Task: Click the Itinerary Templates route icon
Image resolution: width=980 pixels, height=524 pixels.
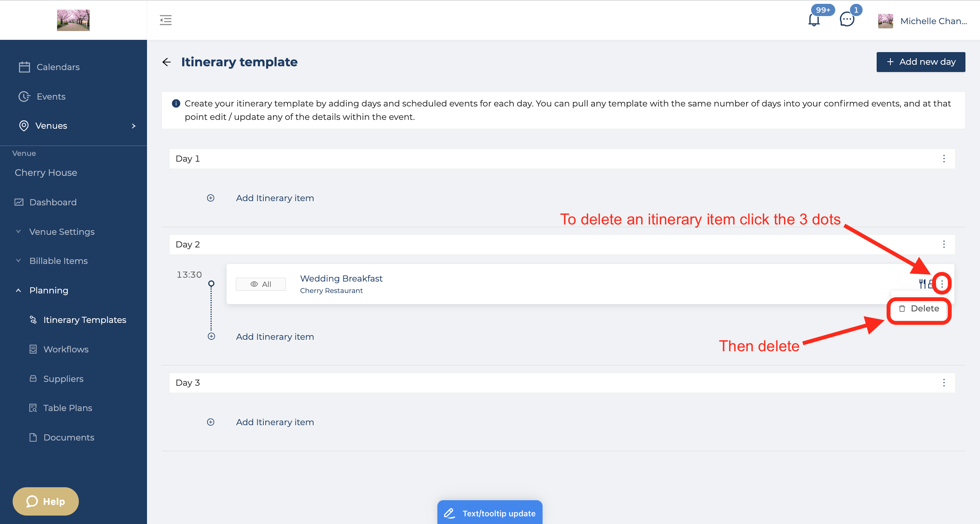Action: (33, 319)
